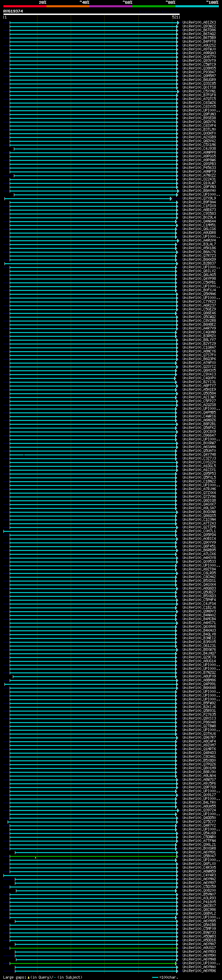
Task: Select hit UniRef100_Q5AIB8
Action: [199, 925]
